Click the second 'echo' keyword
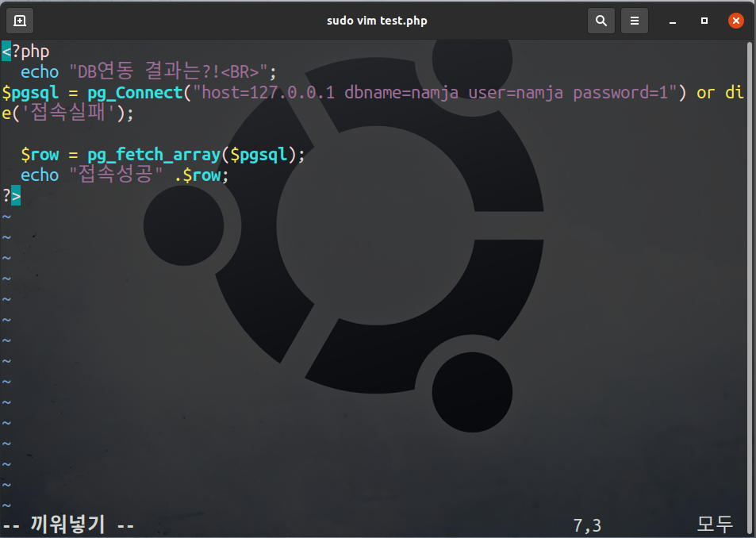 tap(40, 175)
